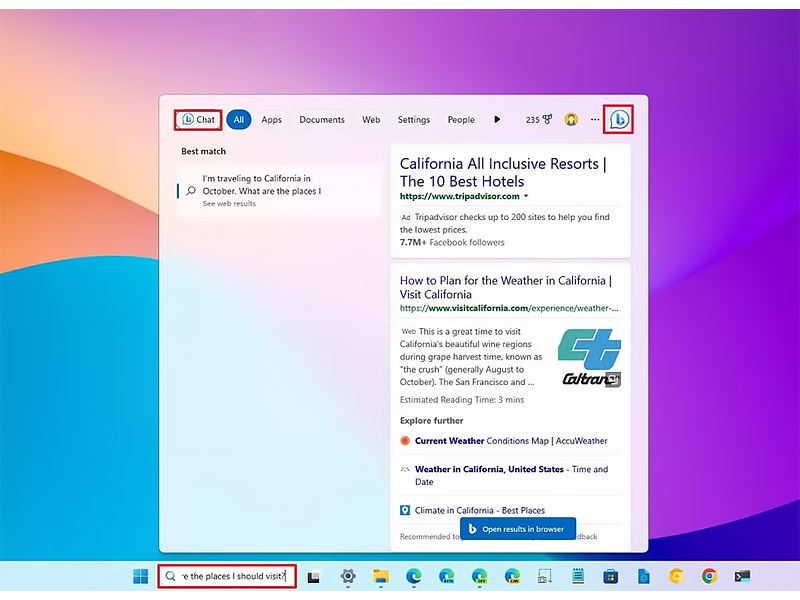Switch to the Documents filter tab
Image resolution: width=800 pixels, height=600 pixels.
pos(322,120)
